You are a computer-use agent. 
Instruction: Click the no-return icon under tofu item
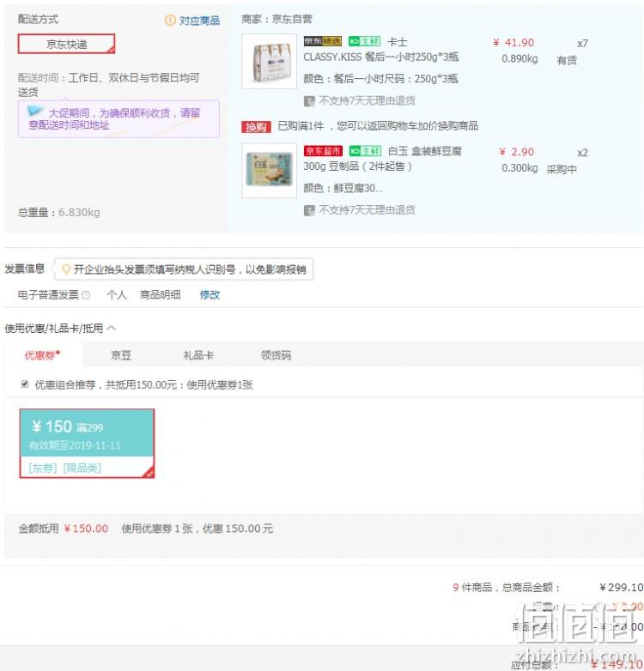309,210
